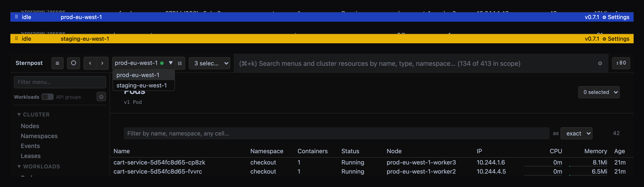The height and width of the screenshot is (187, 644).
Task: Open Events in the sidebar
Action: pos(30,146)
